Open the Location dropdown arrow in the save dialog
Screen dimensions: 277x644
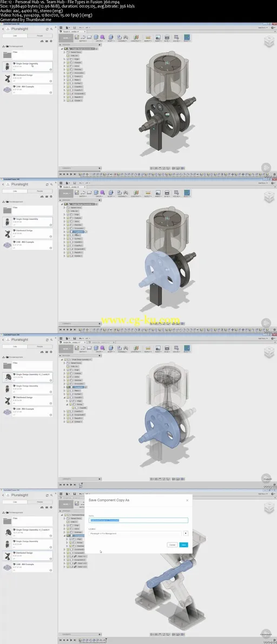(186, 533)
